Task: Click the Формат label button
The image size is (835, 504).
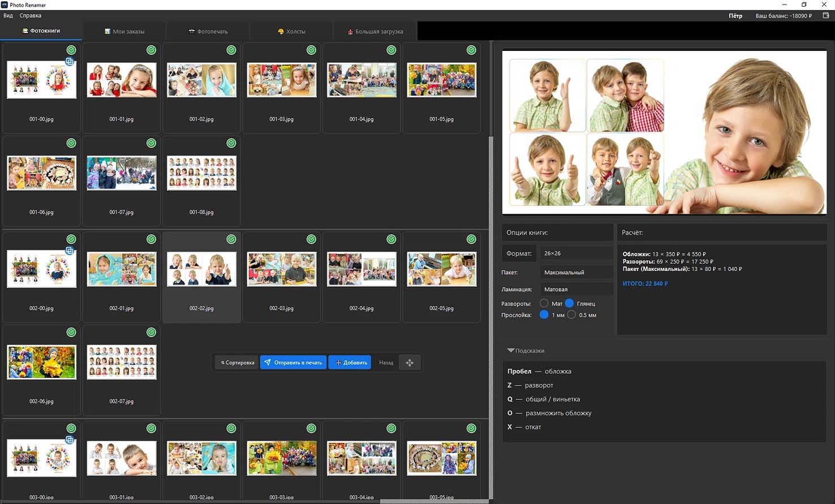Action: pos(519,253)
